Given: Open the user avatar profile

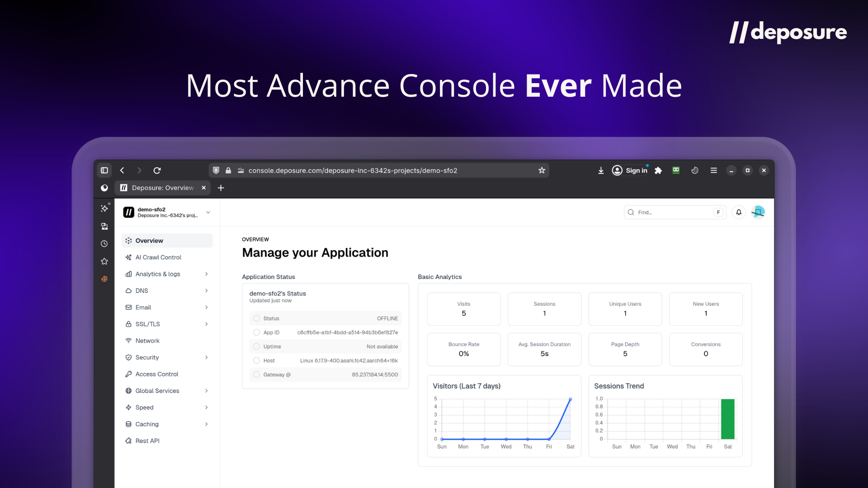Looking at the screenshot, I should click(758, 212).
